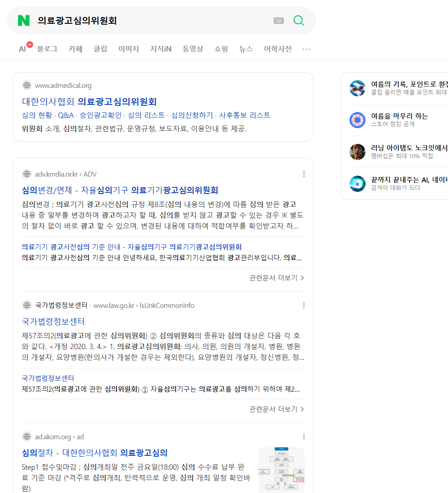Click 검색이 대화가 되다 subtitle
This screenshot has height=493, width=448.
point(396,188)
